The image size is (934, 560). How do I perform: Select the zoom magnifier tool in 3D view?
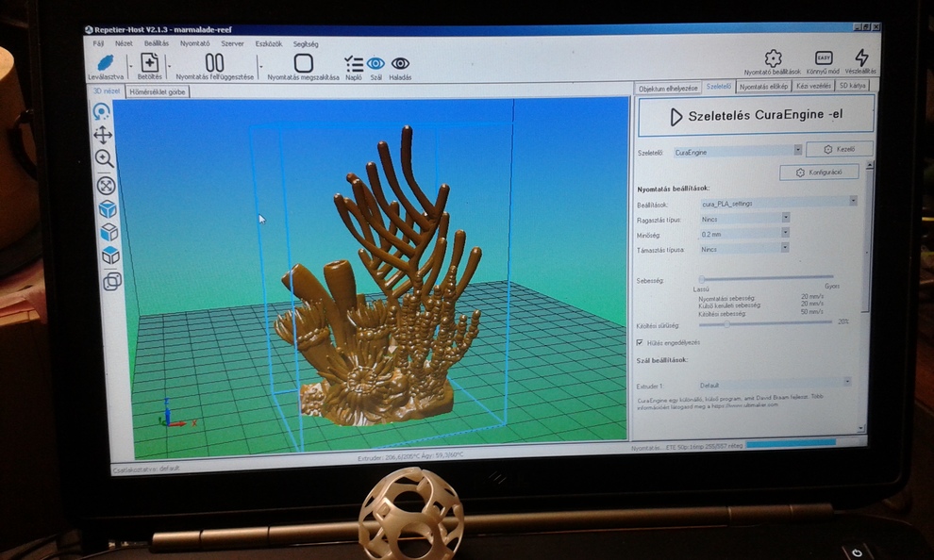coord(104,158)
